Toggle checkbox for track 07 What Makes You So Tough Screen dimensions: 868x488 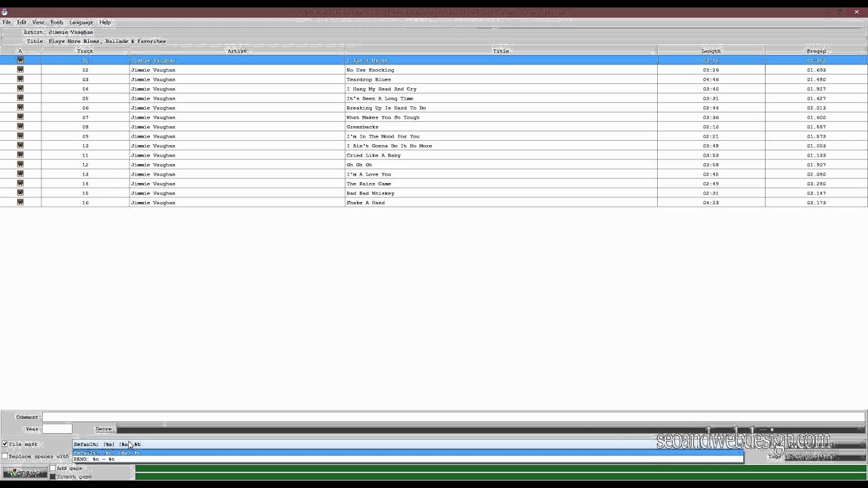pyautogui.click(x=20, y=117)
